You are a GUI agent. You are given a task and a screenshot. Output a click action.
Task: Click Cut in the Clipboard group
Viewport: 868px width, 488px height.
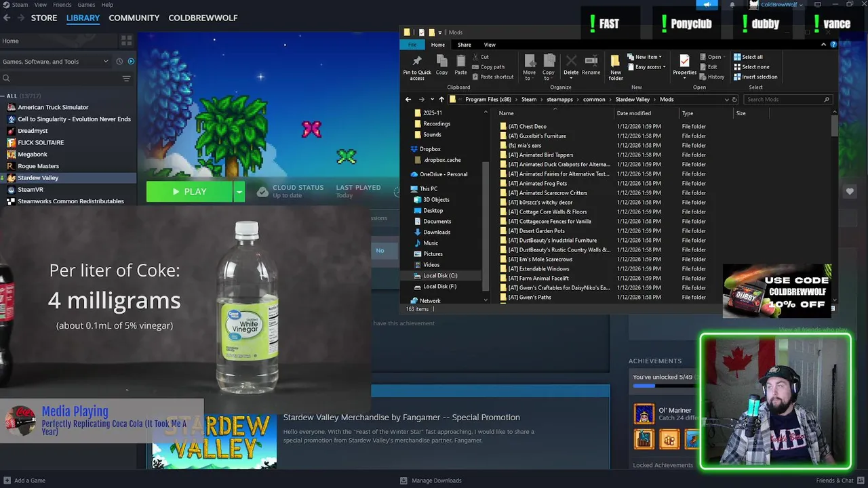pos(480,57)
